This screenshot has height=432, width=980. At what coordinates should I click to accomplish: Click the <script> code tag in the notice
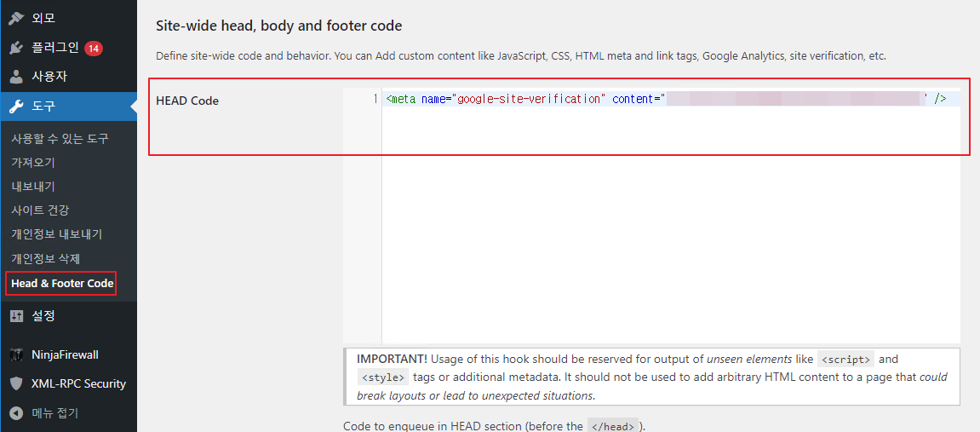[x=845, y=360]
